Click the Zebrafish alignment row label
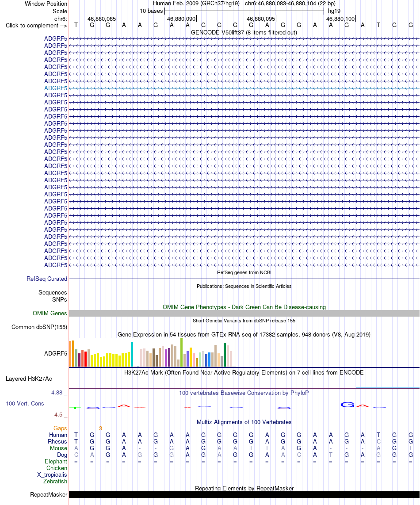 [x=55, y=482]
